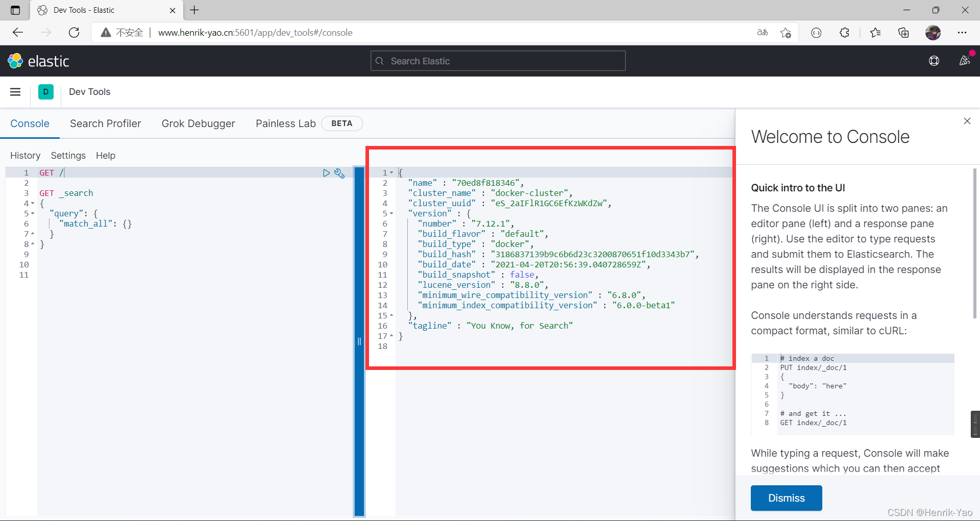This screenshot has width=980, height=521.
Task: Click the Dismiss button
Action: click(x=786, y=498)
